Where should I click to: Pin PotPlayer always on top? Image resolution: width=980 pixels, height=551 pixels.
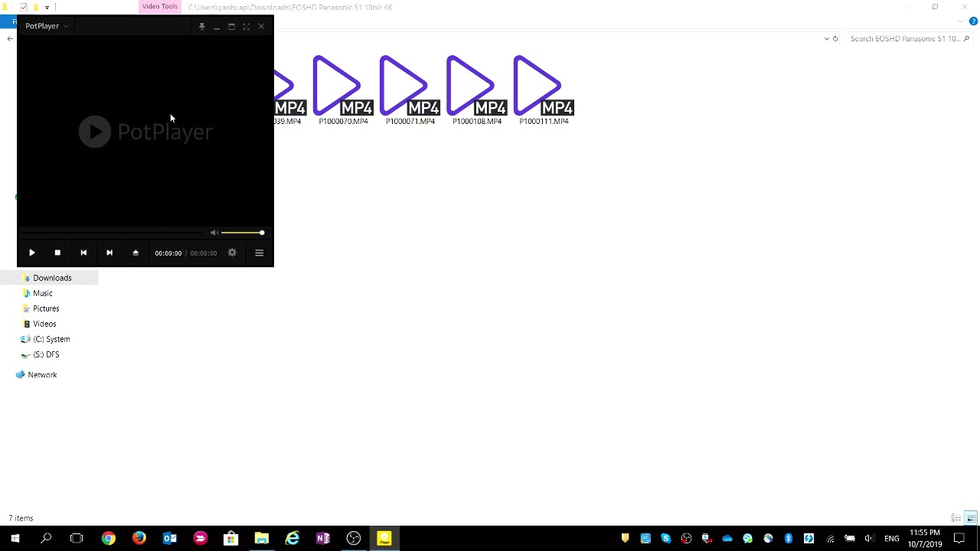click(x=202, y=26)
